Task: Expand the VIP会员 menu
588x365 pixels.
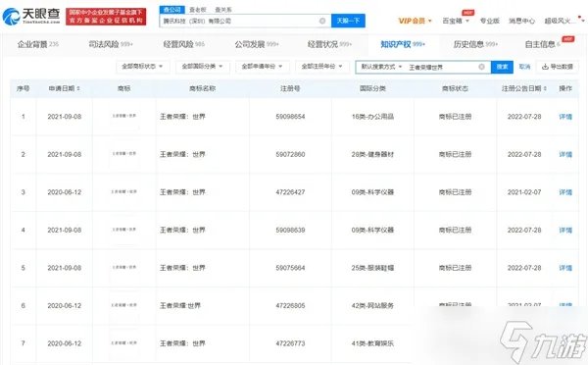Action: pyautogui.click(x=415, y=21)
